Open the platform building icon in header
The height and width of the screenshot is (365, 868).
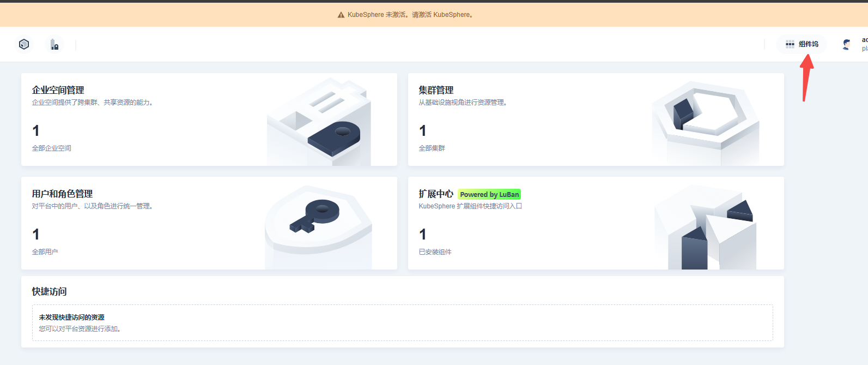point(54,44)
